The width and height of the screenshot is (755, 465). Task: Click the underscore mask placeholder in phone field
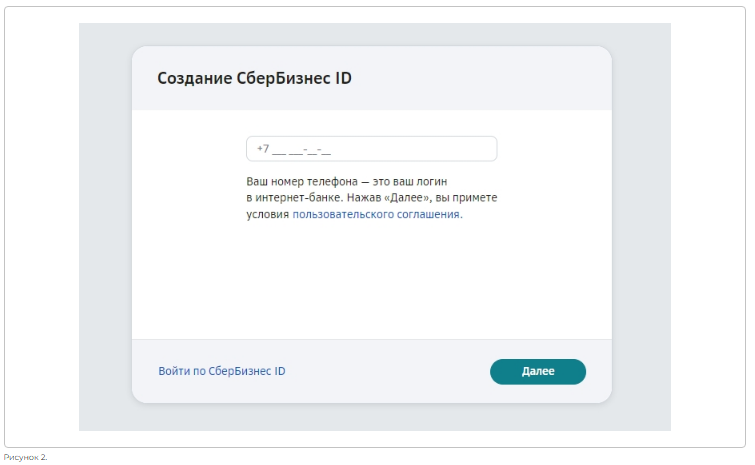(301, 150)
